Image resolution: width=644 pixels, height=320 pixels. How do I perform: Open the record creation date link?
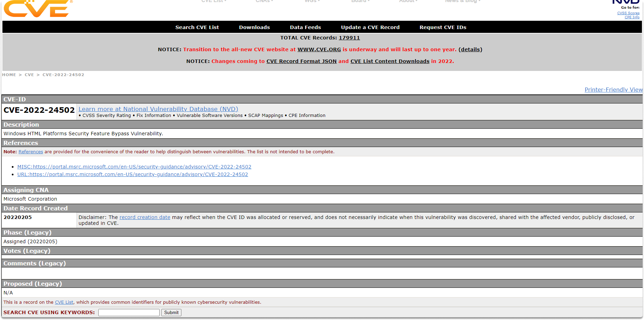(145, 217)
